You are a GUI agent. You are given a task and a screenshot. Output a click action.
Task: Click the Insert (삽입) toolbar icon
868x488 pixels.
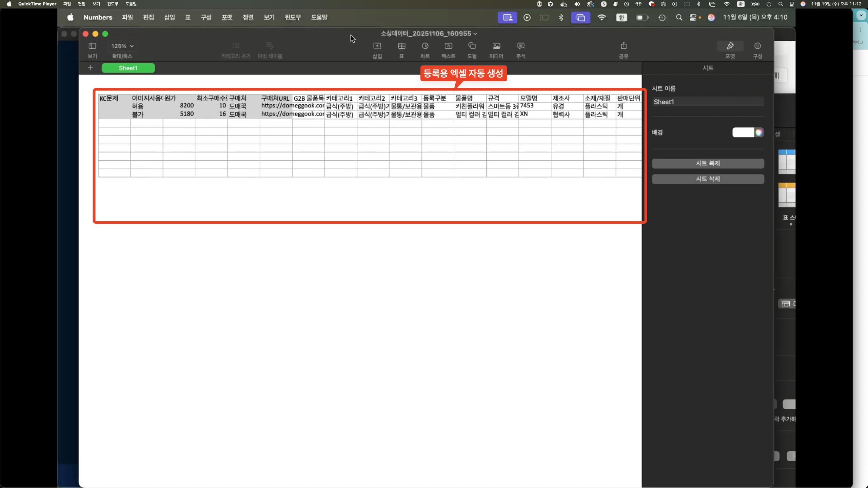[x=377, y=46]
